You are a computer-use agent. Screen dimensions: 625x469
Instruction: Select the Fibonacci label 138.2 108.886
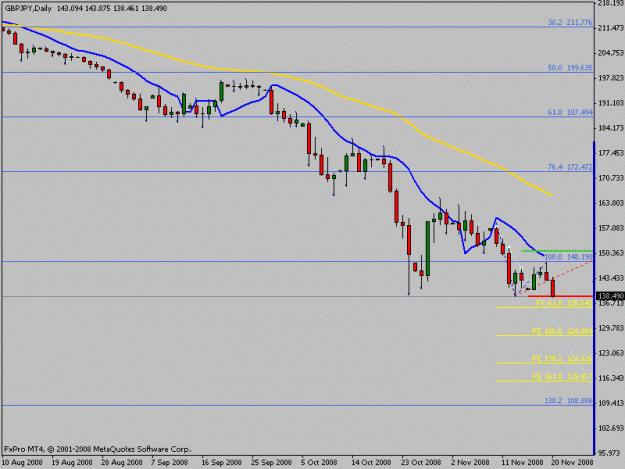click(x=568, y=401)
